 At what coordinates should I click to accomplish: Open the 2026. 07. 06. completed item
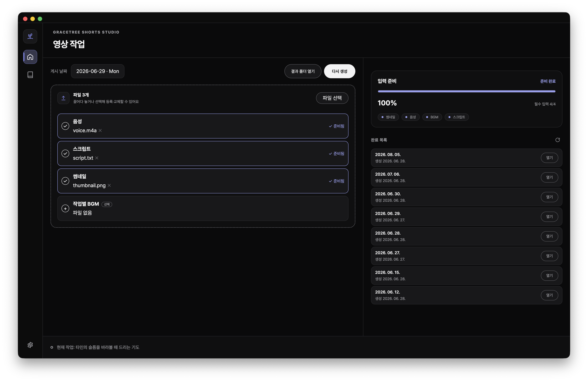click(x=549, y=177)
